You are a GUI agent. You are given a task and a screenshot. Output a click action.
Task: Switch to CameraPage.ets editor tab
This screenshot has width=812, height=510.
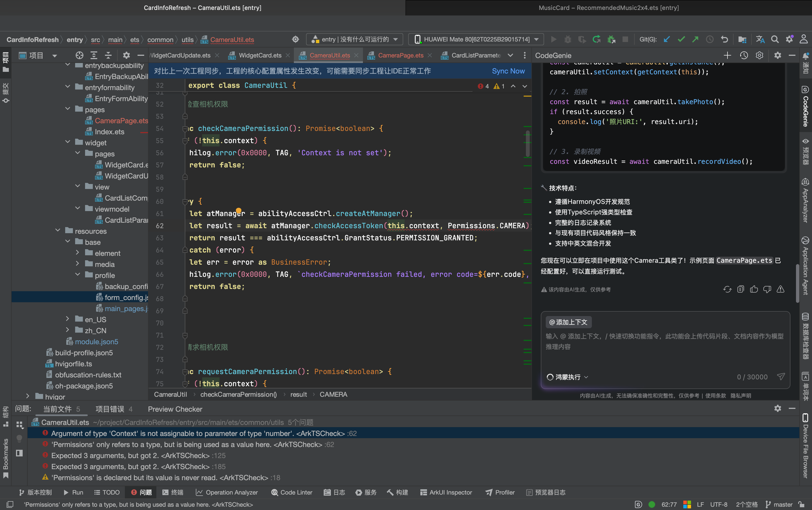pos(400,55)
